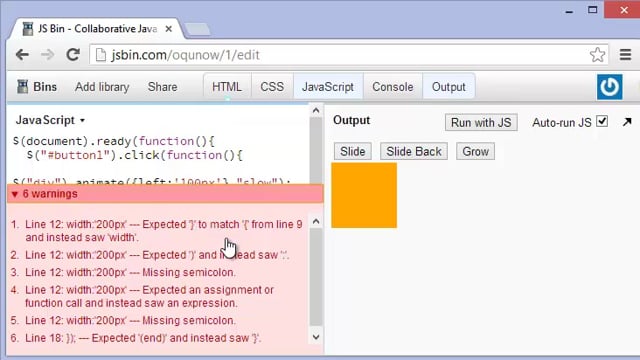Click the Slide Back button
Screen dimensions: 640x360
(414, 151)
